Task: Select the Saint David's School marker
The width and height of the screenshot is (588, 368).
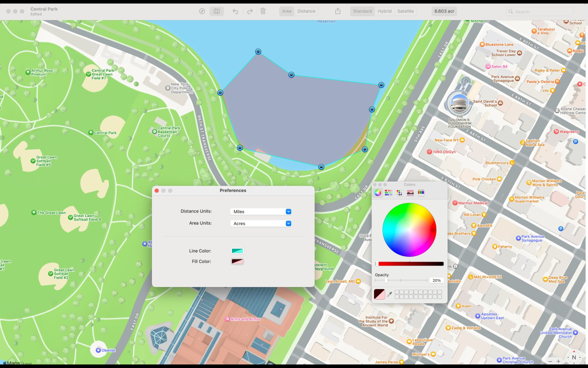Action: coord(500,103)
